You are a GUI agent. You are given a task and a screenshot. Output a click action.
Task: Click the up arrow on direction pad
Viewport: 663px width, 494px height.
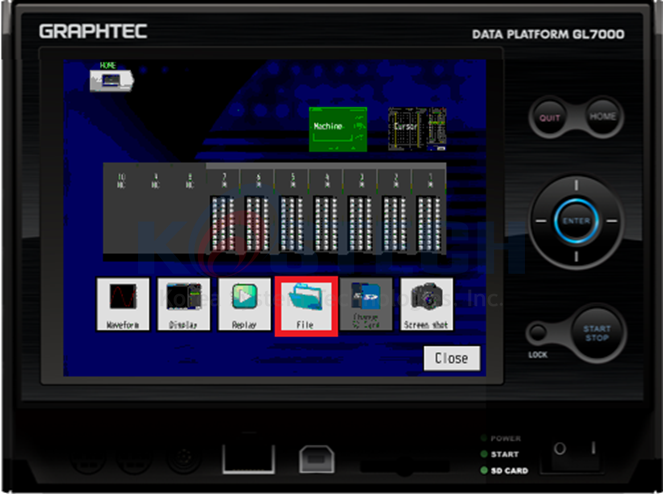576,185
